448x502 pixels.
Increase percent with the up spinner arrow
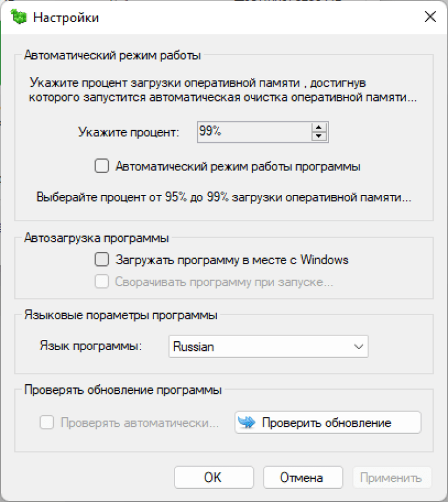pos(320,127)
